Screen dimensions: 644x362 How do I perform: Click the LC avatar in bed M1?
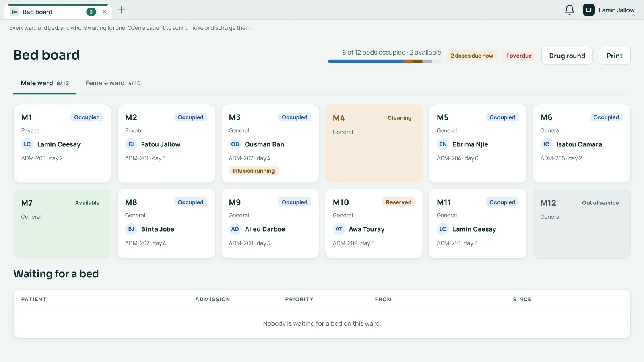(27, 144)
